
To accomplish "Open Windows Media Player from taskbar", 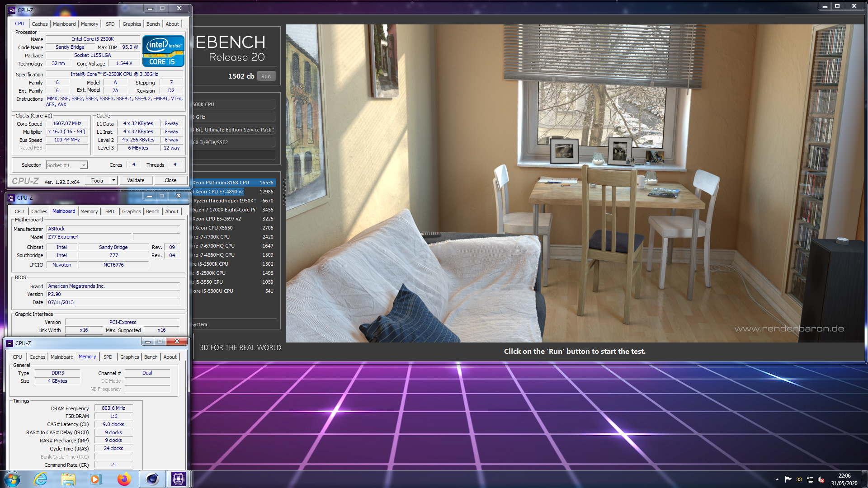I will pyautogui.click(x=95, y=479).
